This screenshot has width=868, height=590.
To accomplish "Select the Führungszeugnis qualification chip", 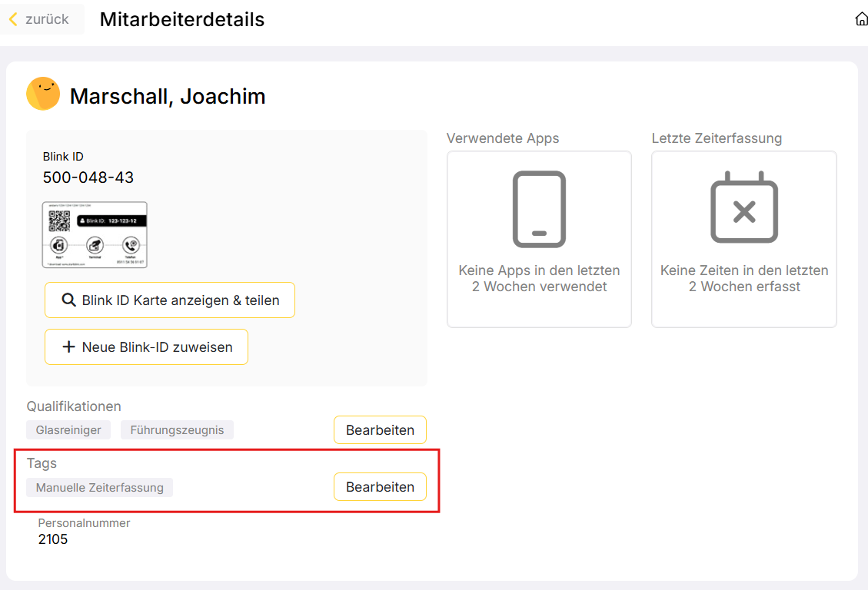I will [x=177, y=430].
